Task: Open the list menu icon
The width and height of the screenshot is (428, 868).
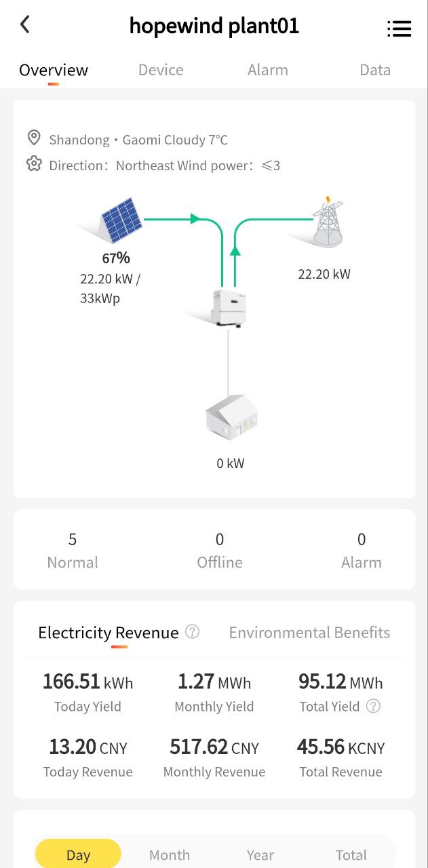Action: tap(399, 28)
